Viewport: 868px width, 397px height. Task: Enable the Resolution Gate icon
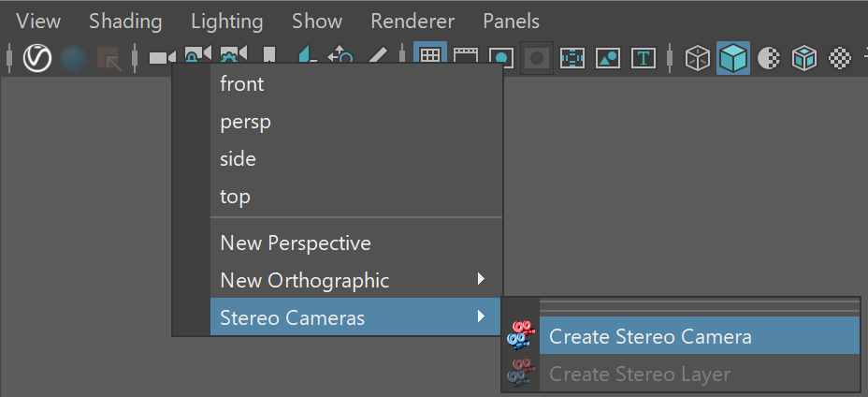[501, 58]
